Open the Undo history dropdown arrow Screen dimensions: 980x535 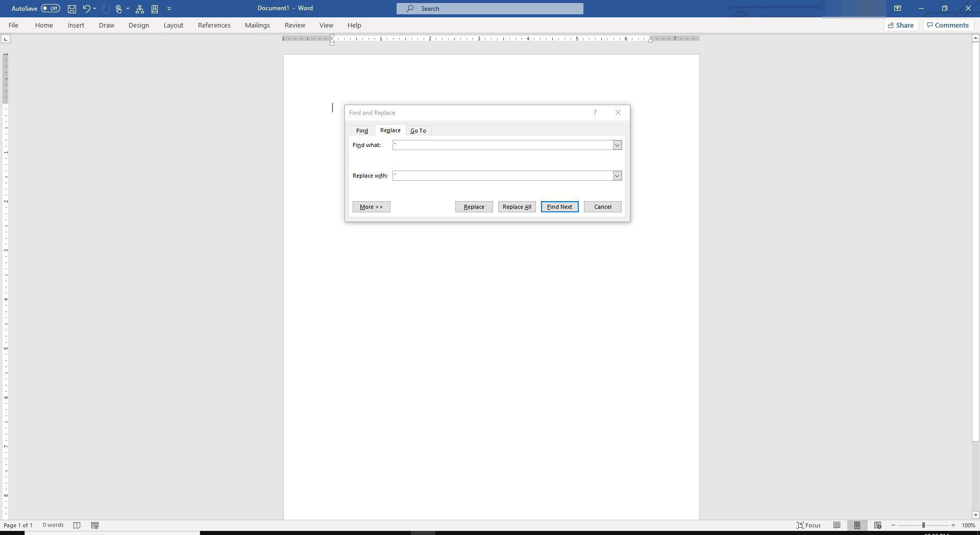tap(94, 9)
